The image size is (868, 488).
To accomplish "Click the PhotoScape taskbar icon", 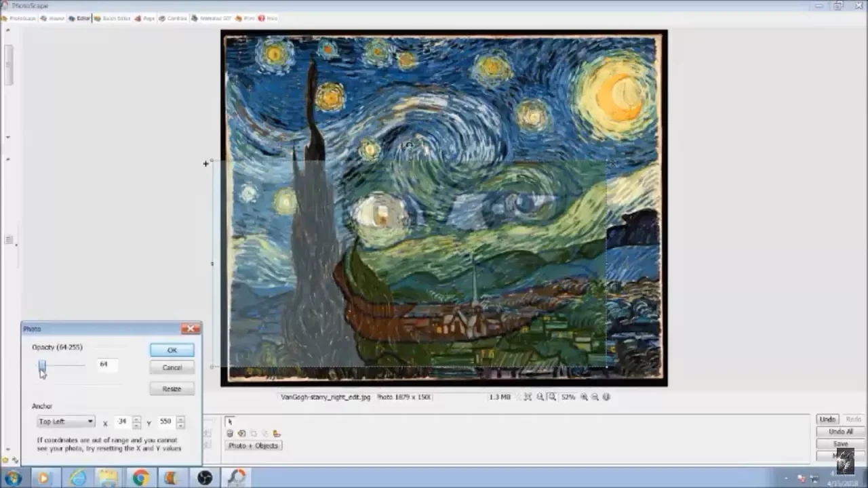I will coord(237,478).
